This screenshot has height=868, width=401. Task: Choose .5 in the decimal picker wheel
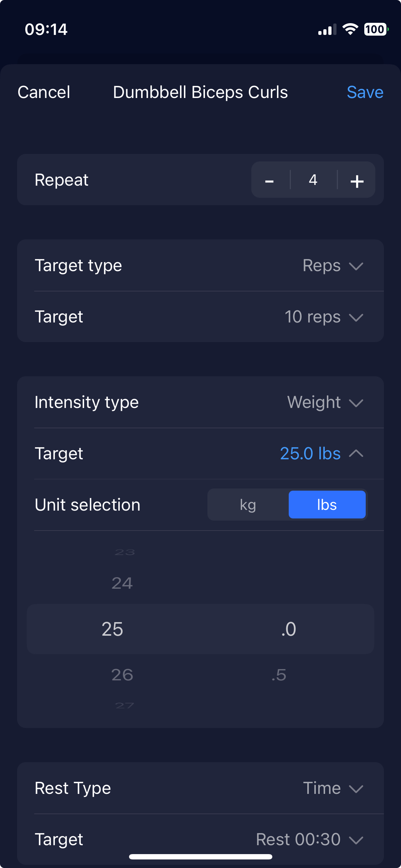[279, 675]
